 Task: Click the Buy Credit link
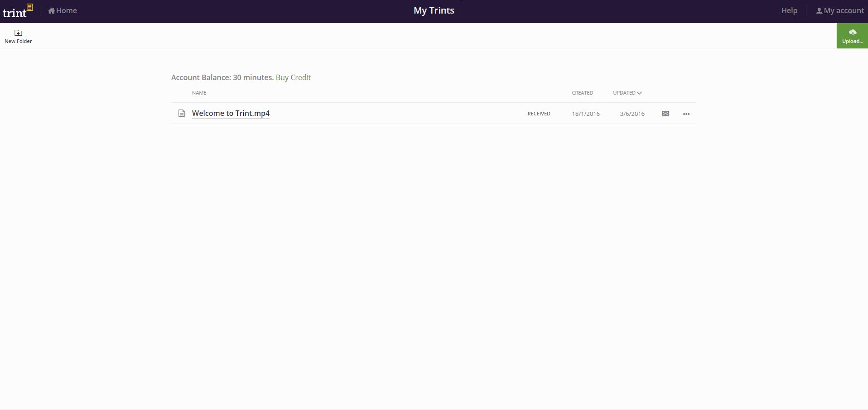click(293, 77)
